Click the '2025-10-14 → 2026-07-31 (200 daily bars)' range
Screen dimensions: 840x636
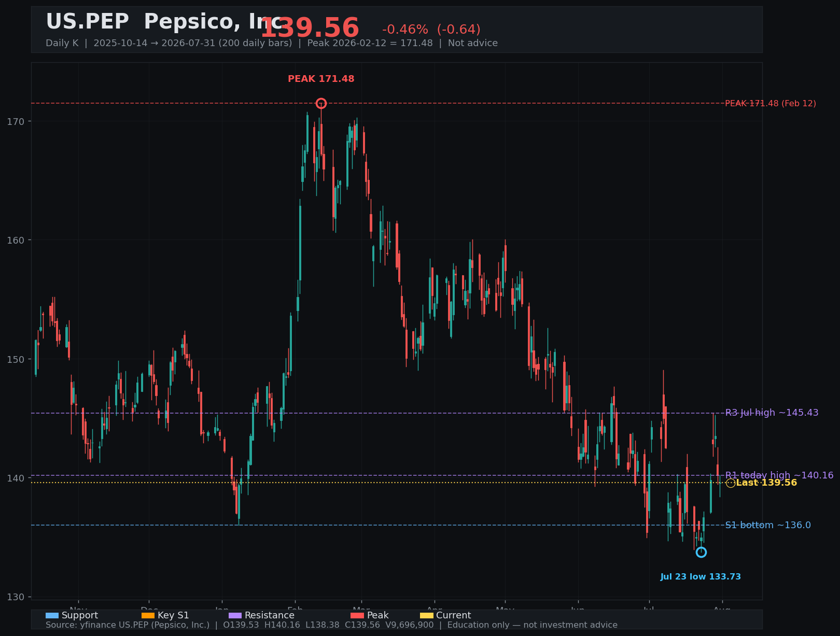tap(193, 43)
